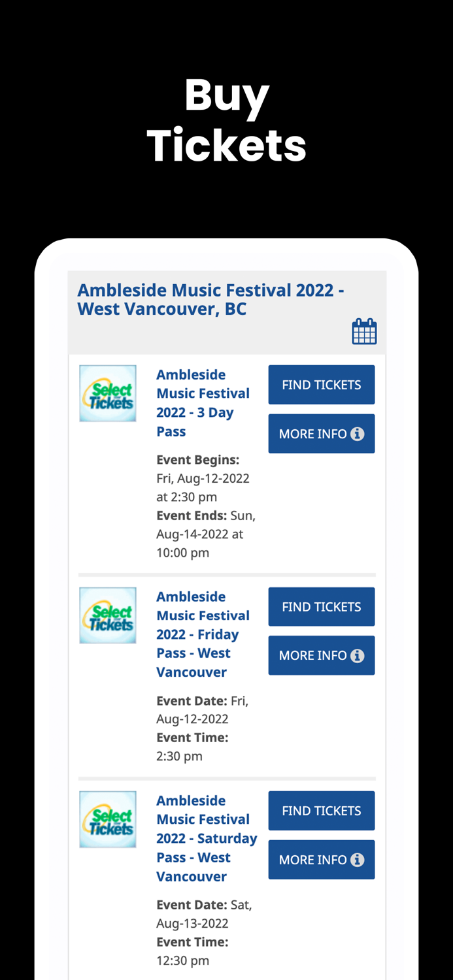The image size is (453, 980).
Task: Click the calendar grid icon to view event dates
Action: pos(364,331)
